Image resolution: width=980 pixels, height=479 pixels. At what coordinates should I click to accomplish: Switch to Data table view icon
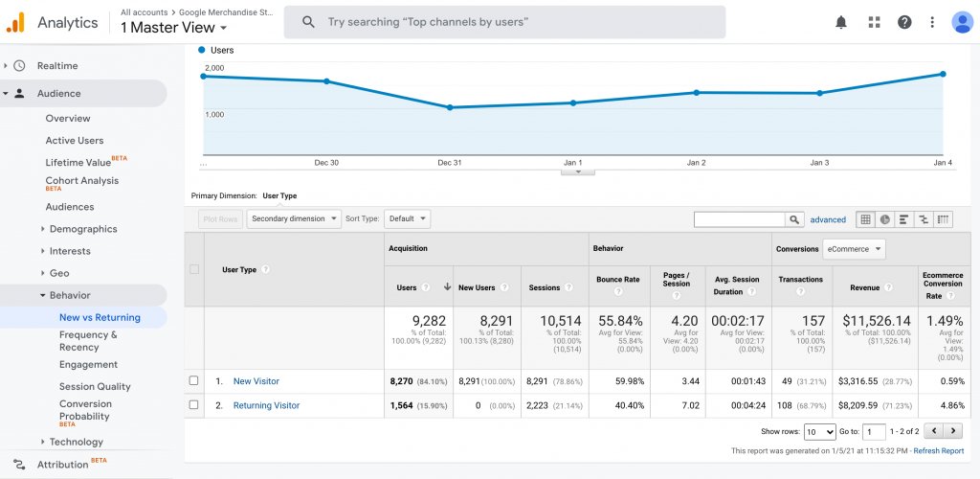pyautogui.click(x=865, y=219)
